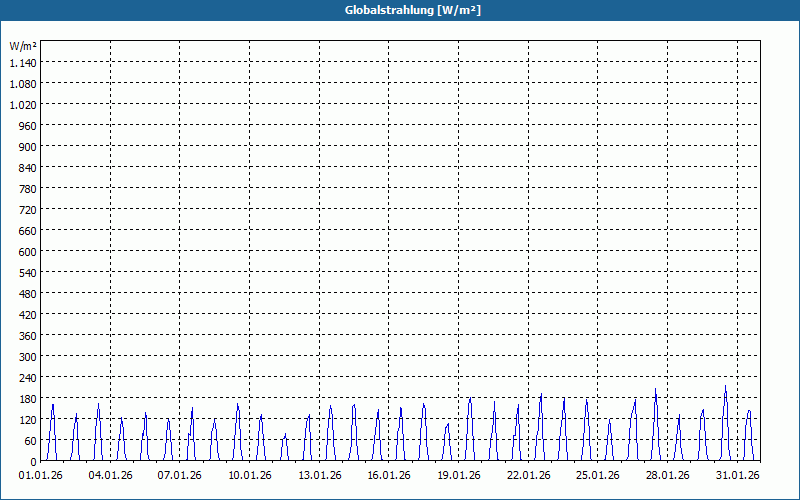The image size is (800, 500).
Task: Select the 540 y-axis value
Action: [28, 272]
